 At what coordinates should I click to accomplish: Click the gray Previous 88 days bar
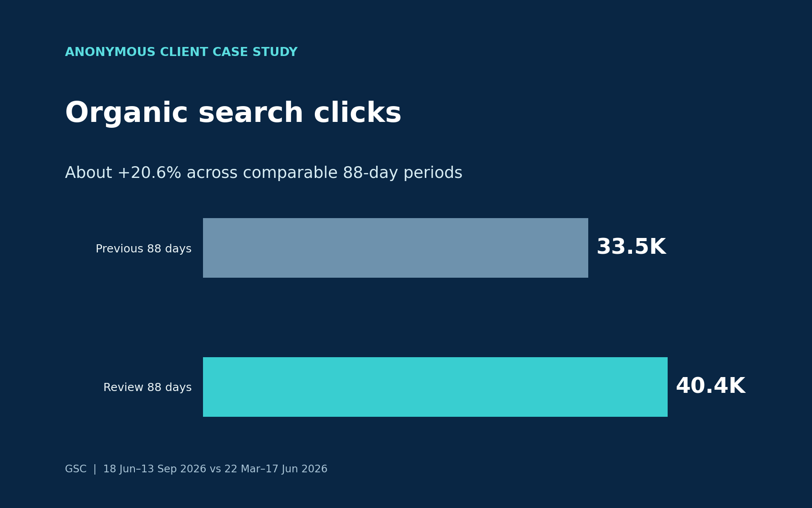396,248
